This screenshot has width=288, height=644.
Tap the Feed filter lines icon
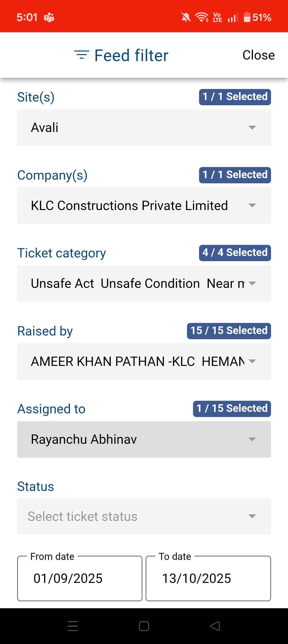click(x=82, y=55)
